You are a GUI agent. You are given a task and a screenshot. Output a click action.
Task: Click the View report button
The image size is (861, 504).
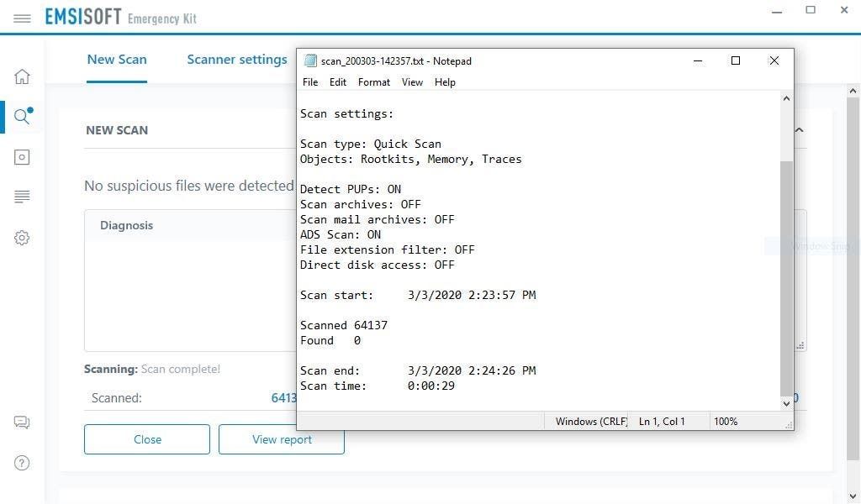282,439
